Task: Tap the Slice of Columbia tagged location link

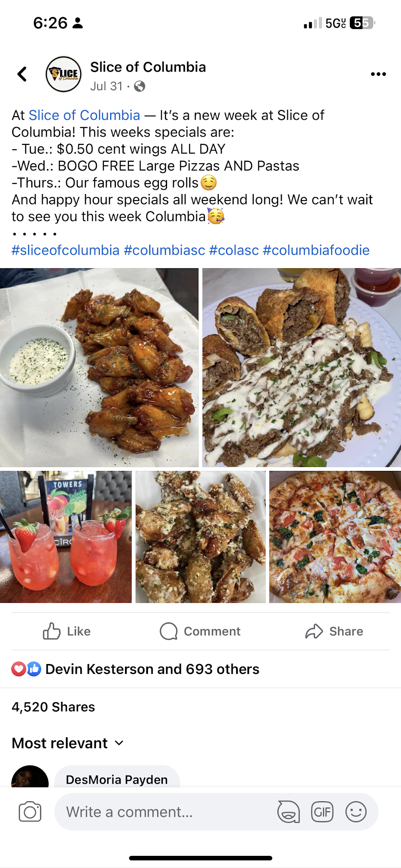Action: pyautogui.click(x=84, y=115)
